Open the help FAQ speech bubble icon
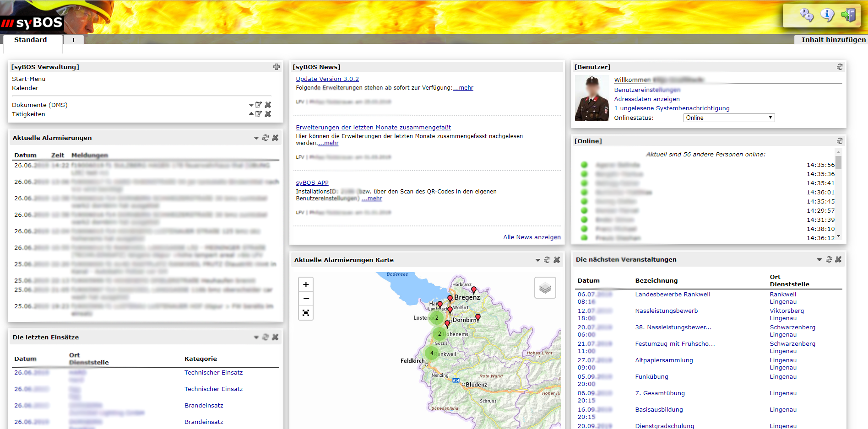 806,15
